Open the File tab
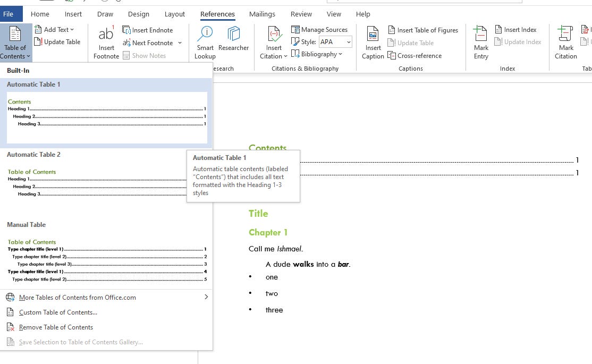This screenshot has height=364, width=592. (9, 14)
